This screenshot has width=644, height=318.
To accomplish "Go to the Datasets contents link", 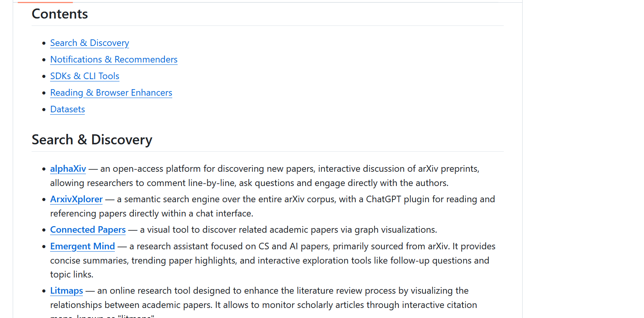I will (x=67, y=109).
